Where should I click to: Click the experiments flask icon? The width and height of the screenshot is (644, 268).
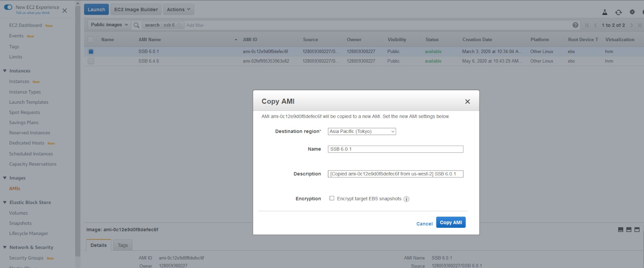(605, 12)
